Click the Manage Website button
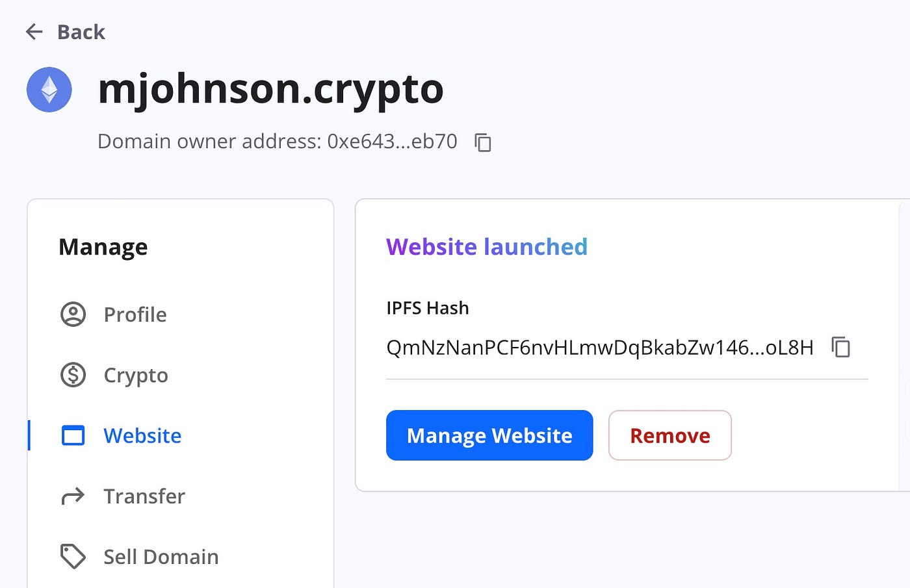910x588 pixels. click(489, 435)
